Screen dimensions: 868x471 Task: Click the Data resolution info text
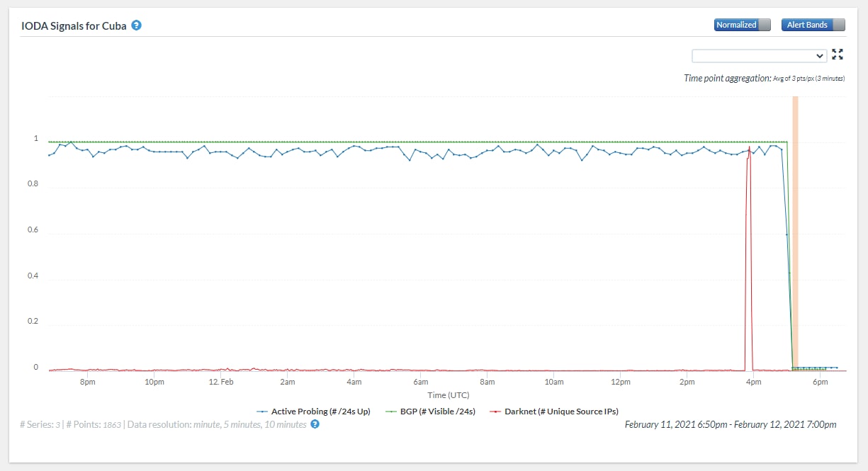(217, 424)
